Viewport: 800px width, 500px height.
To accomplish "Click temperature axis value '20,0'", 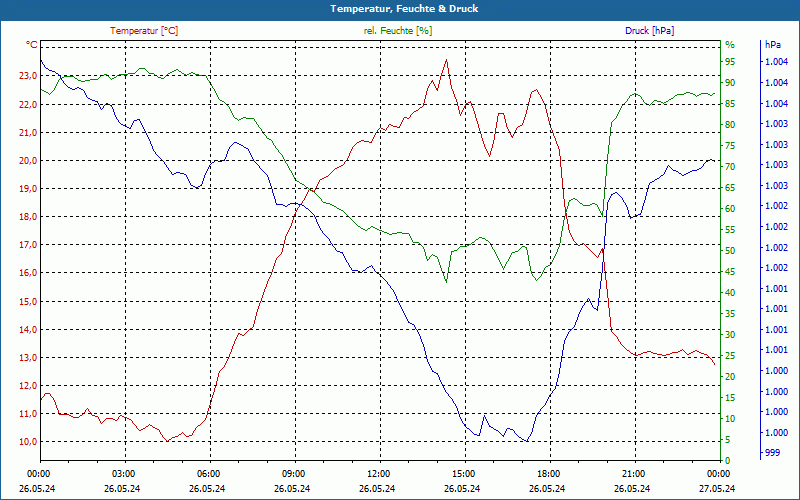I will pos(28,161).
